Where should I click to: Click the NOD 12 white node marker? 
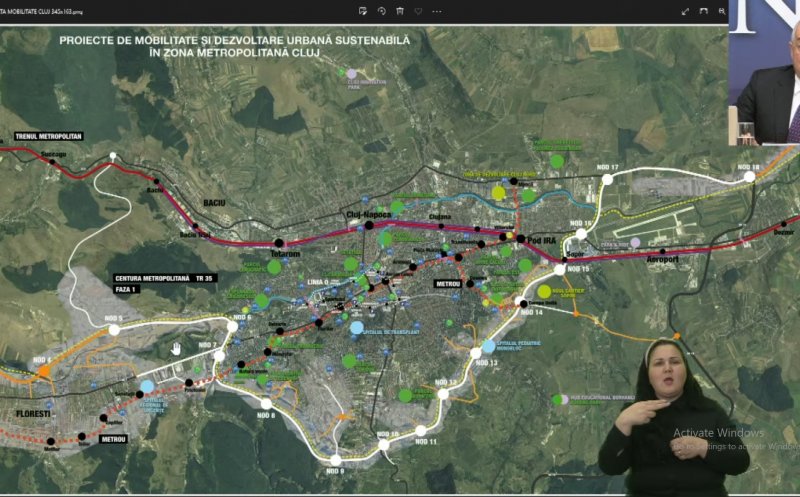443,394
